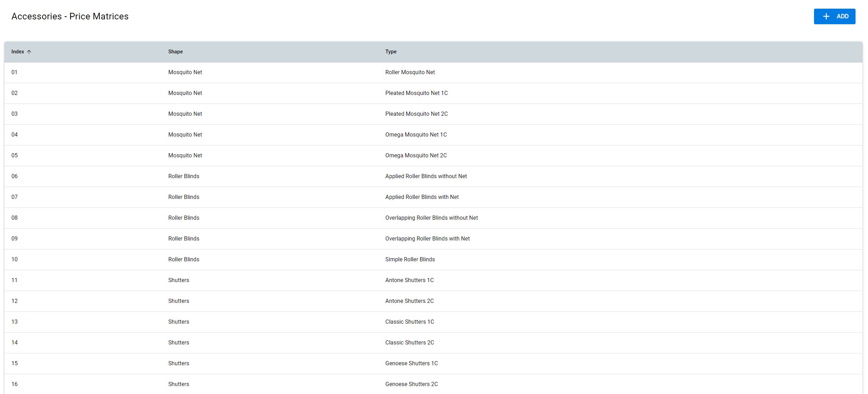
Task: Open Overlapping Roller Blinds without Net
Action: click(x=431, y=218)
